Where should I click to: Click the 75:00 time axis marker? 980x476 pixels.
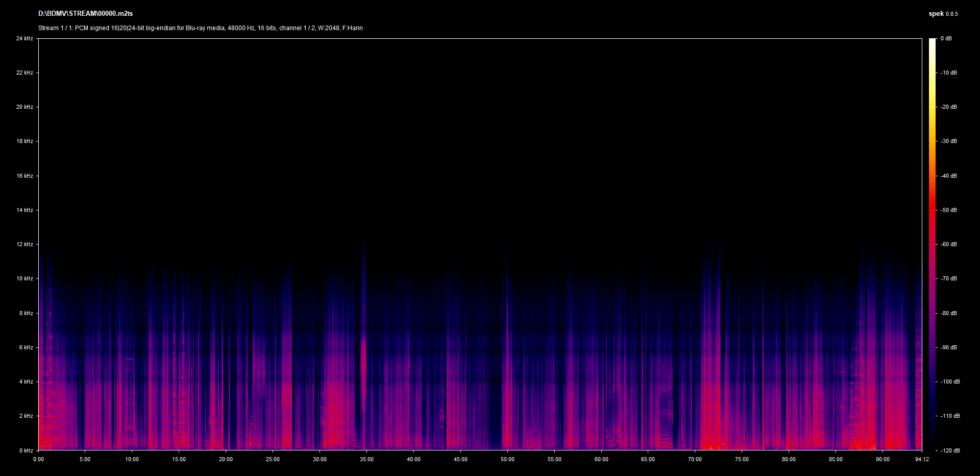[742, 459]
